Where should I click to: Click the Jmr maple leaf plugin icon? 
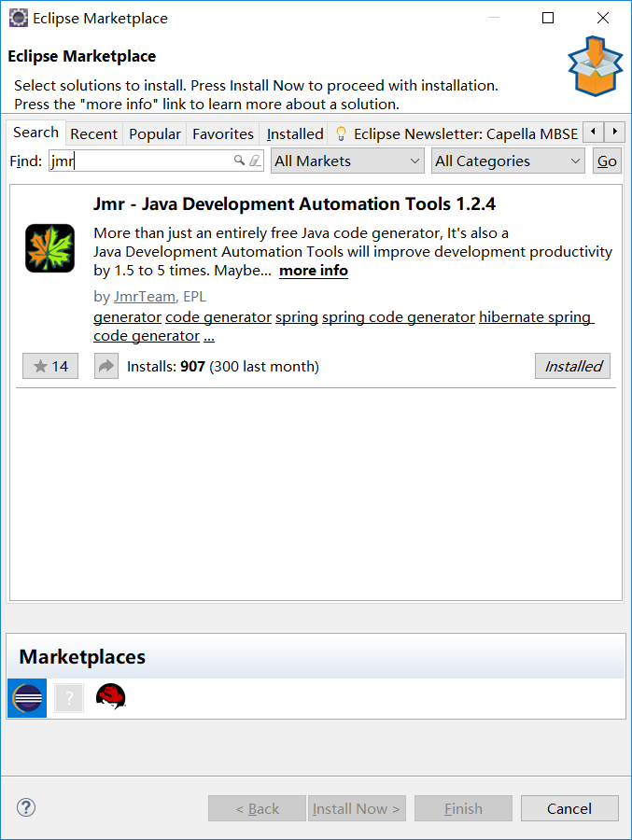(49, 248)
